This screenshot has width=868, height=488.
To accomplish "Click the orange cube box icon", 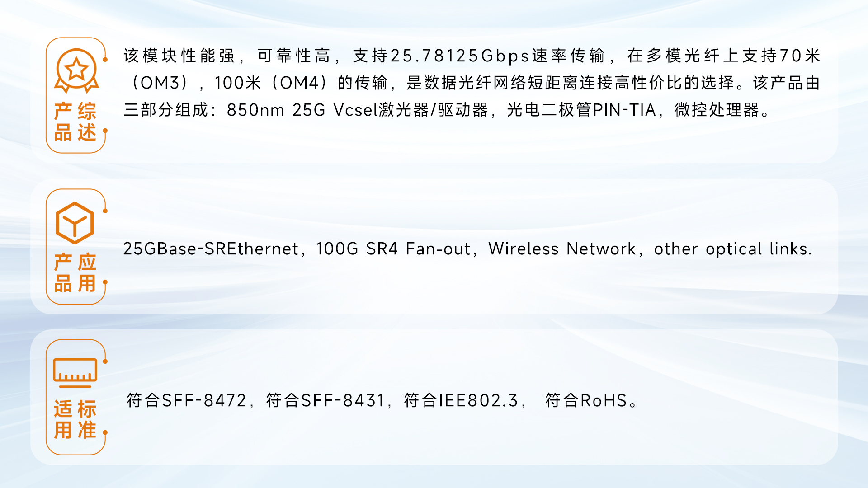I will 75,223.
